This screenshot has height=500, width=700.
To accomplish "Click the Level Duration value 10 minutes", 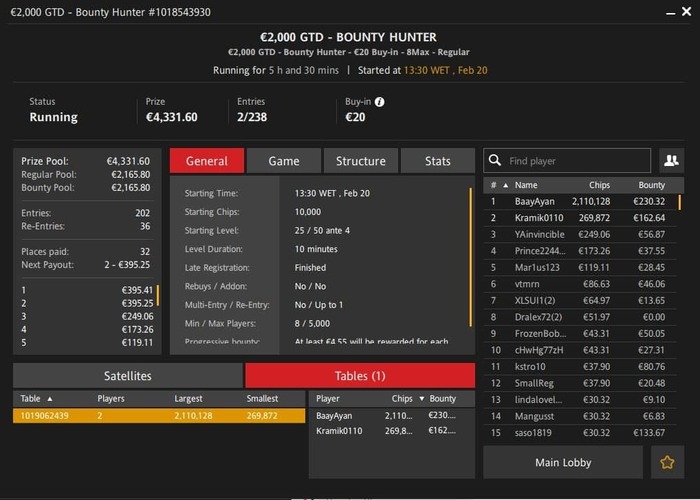I will click(316, 249).
